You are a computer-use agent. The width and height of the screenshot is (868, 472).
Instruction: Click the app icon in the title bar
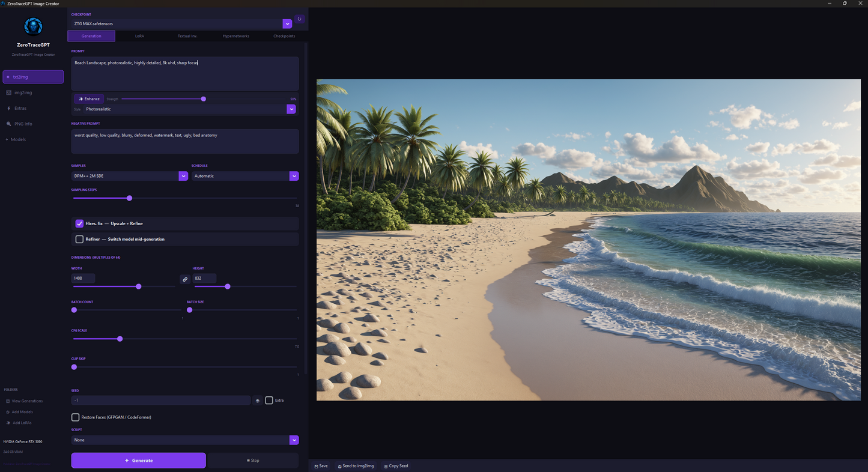click(x=3, y=4)
